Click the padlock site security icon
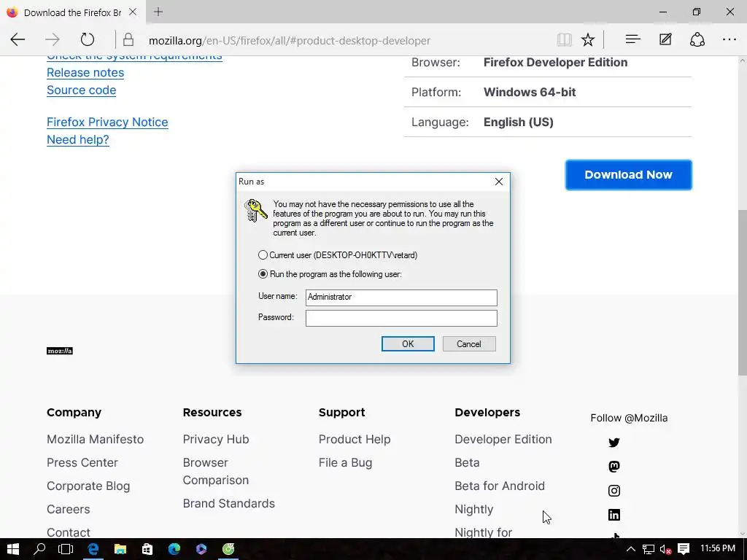Viewport: 747px width, 560px height. [x=128, y=39]
